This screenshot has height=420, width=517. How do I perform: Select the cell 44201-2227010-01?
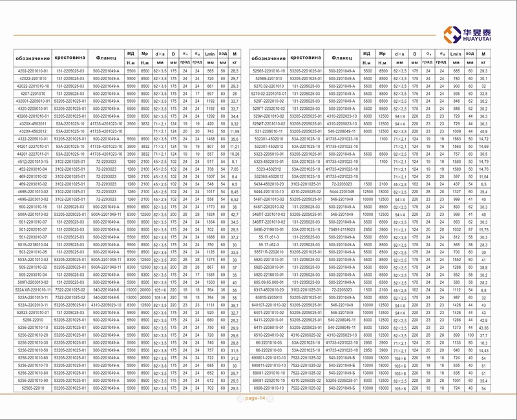[x=33, y=147]
